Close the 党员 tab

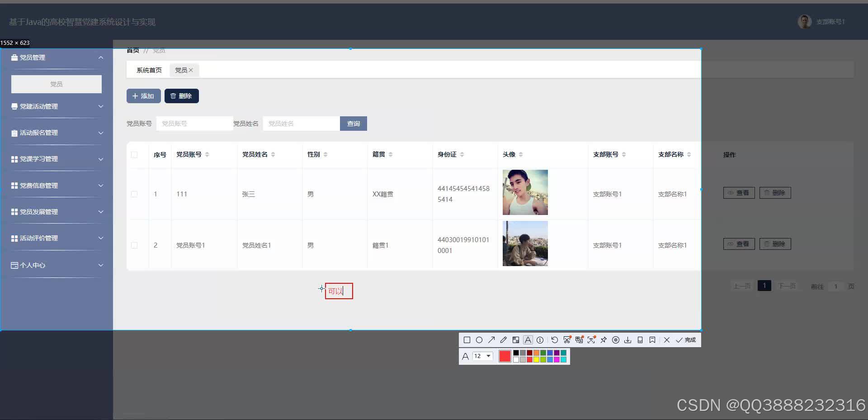pyautogui.click(x=191, y=70)
